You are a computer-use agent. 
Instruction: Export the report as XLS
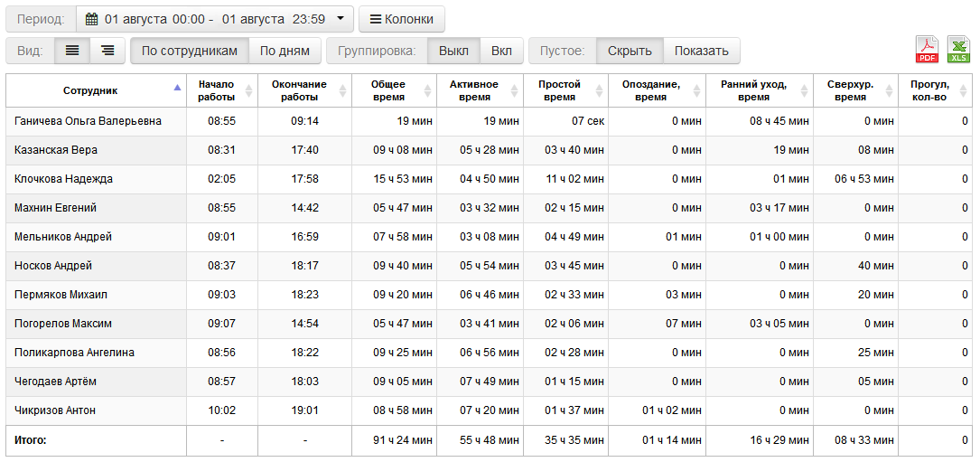tap(958, 50)
